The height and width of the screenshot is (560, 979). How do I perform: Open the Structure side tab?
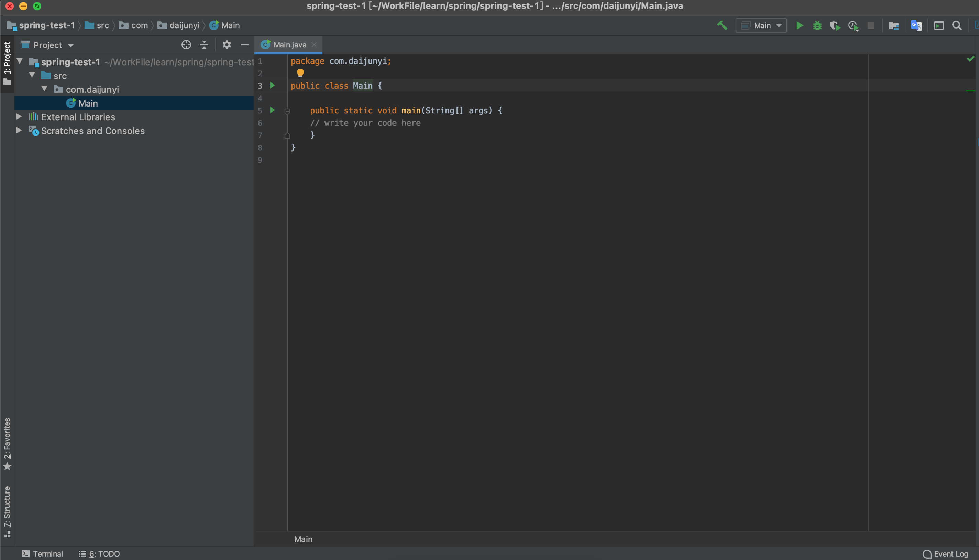(7, 512)
